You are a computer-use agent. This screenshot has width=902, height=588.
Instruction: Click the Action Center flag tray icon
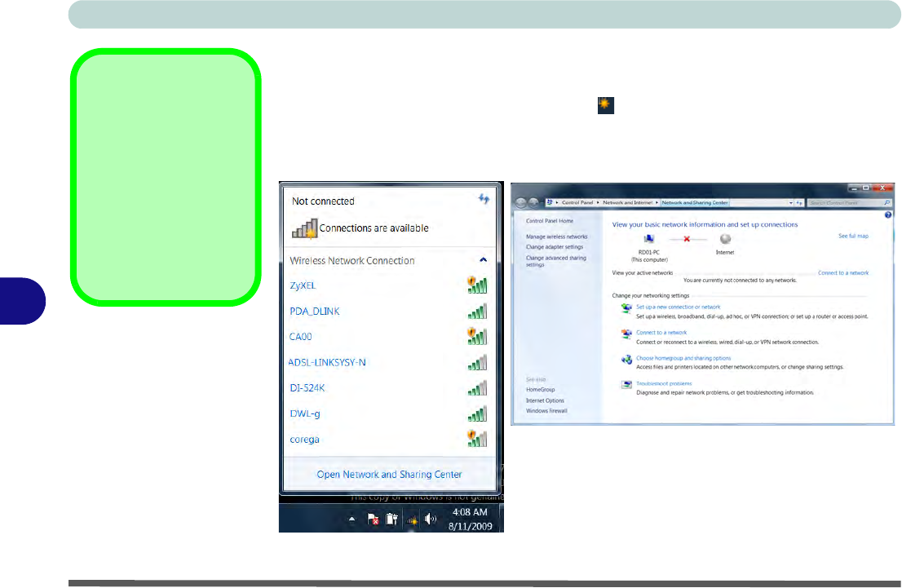(x=373, y=519)
